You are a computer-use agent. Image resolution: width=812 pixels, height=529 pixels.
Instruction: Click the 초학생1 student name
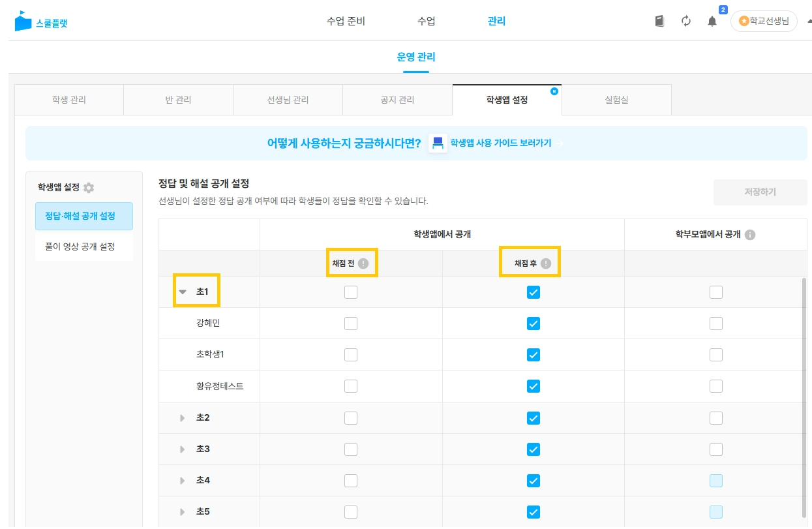point(210,355)
